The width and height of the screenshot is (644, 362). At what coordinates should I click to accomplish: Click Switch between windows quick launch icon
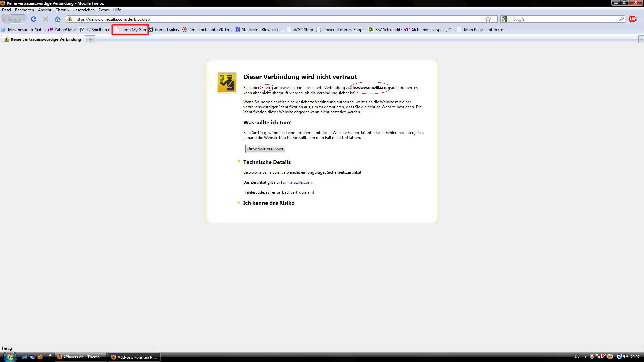[x=32, y=357]
